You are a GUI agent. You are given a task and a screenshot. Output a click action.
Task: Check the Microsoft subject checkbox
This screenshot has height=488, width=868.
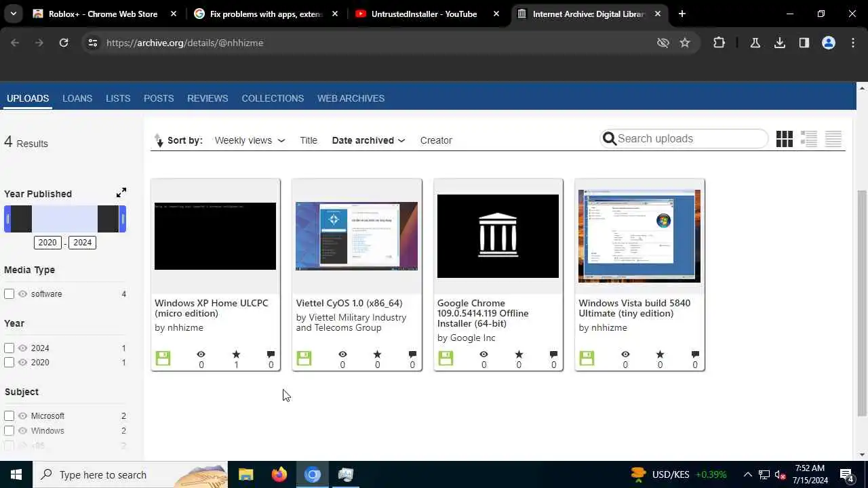click(9, 416)
